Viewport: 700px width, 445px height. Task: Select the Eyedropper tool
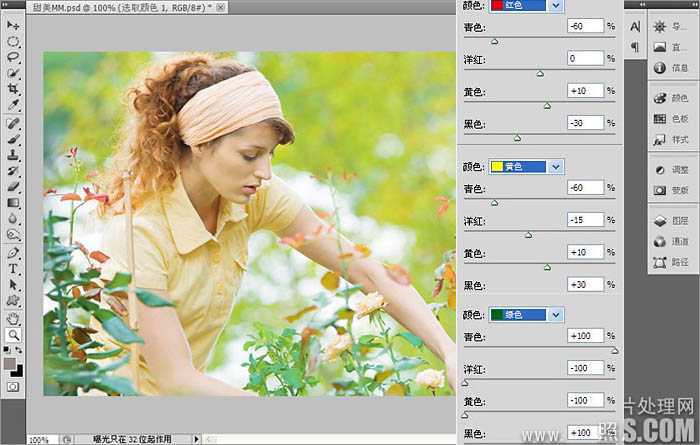point(13,105)
